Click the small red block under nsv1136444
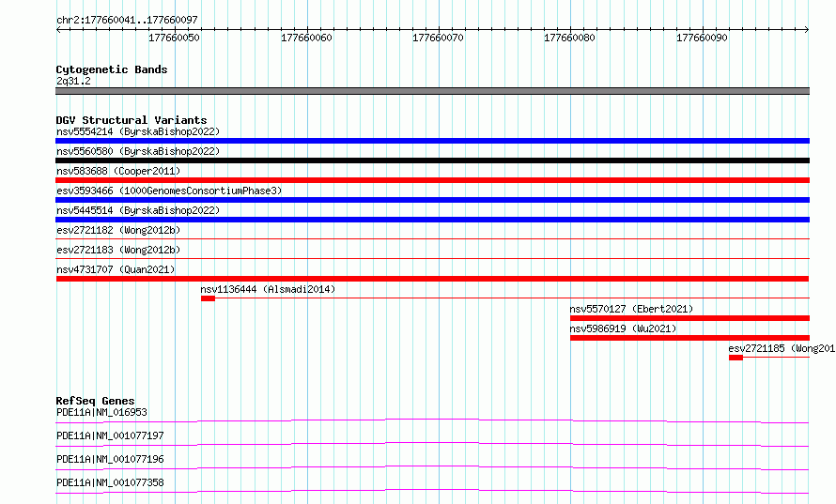The width and height of the screenshot is (836, 504). (x=208, y=298)
